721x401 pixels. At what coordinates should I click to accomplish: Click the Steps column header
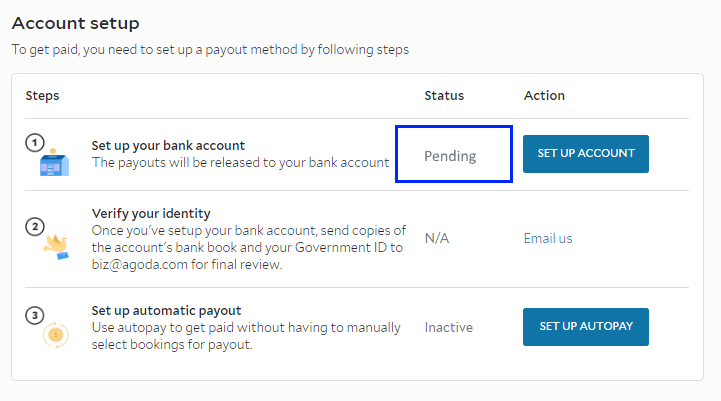(x=42, y=96)
